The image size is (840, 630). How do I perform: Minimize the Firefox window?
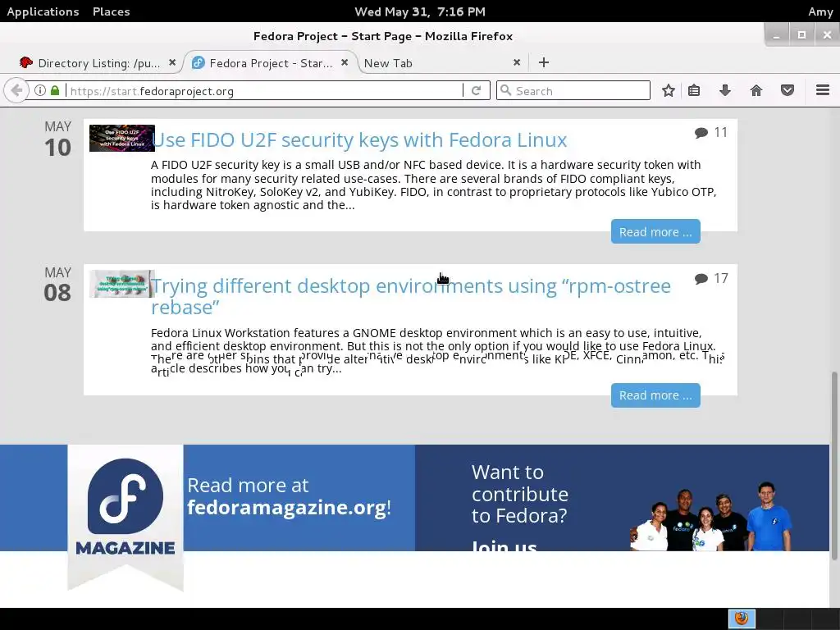click(776, 34)
